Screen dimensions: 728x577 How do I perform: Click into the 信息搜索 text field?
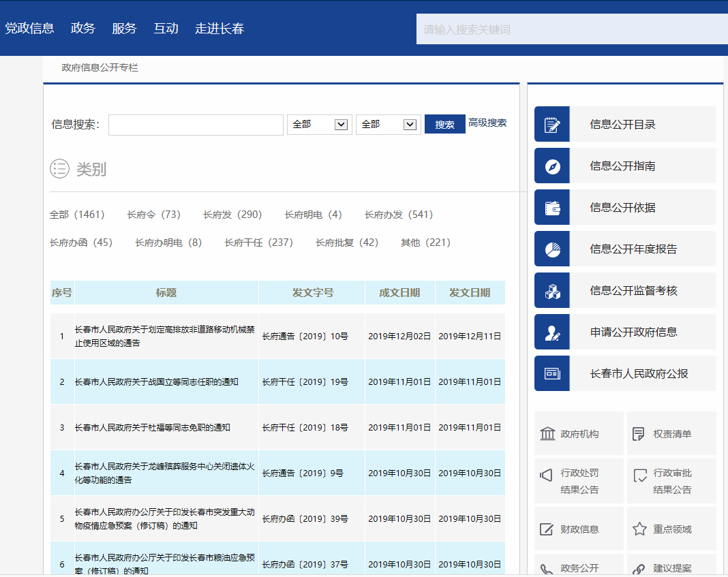point(196,125)
